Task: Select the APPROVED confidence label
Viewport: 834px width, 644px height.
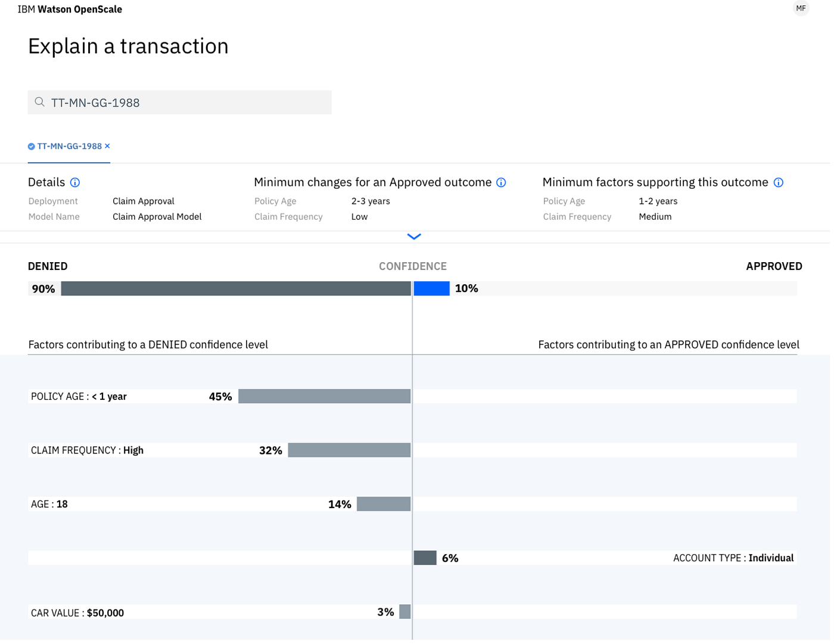Action: pos(774,266)
